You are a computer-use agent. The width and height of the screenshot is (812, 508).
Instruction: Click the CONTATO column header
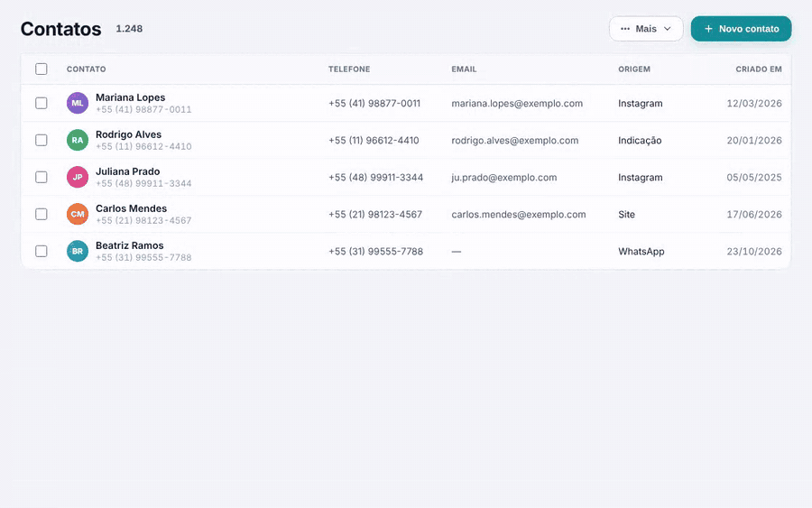tap(86, 69)
